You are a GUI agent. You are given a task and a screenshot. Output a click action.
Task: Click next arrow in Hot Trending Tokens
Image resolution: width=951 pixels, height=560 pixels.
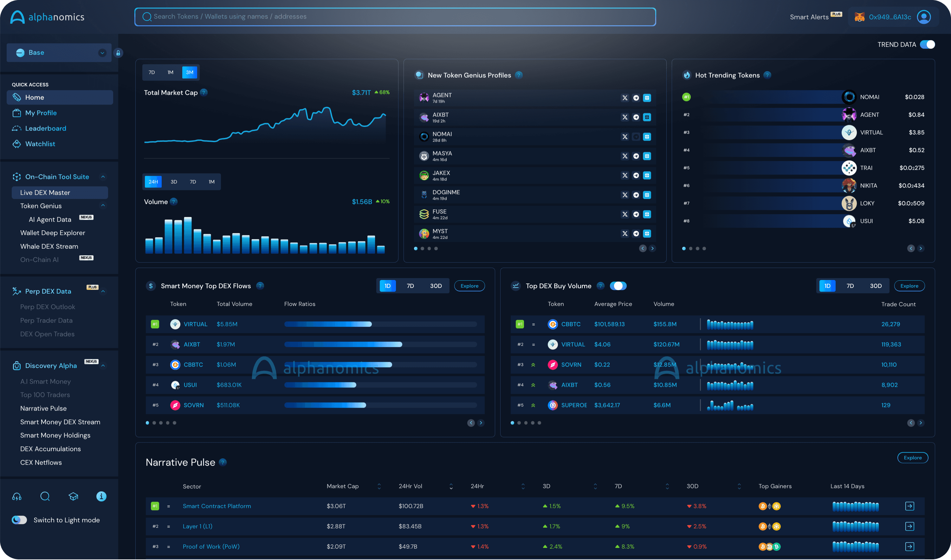[x=921, y=248]
